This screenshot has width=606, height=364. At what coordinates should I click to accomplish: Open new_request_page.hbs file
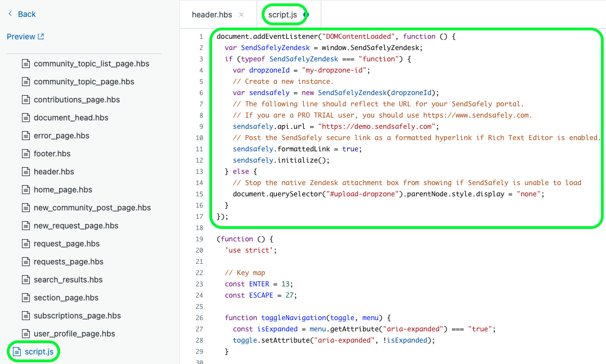76,226
